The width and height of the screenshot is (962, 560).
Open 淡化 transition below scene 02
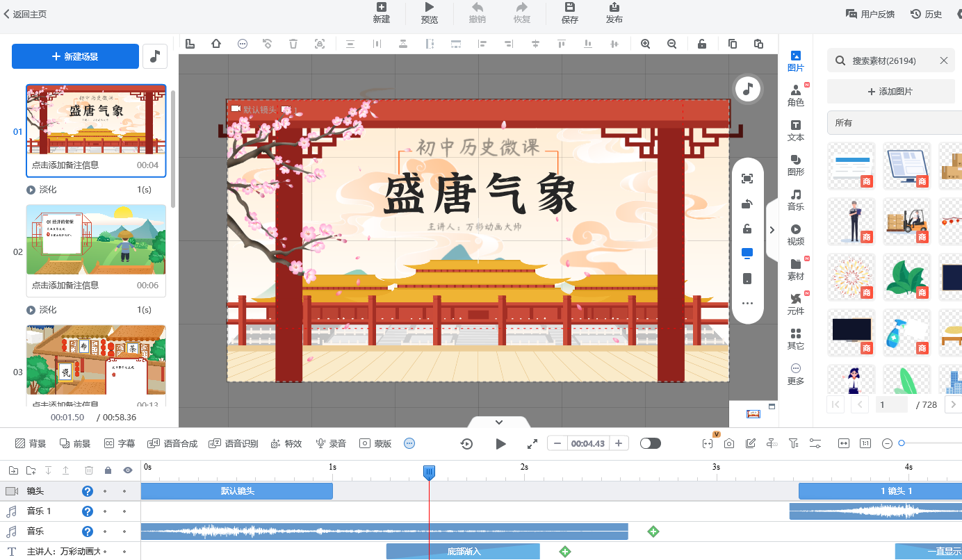click(x=48, y=310)
